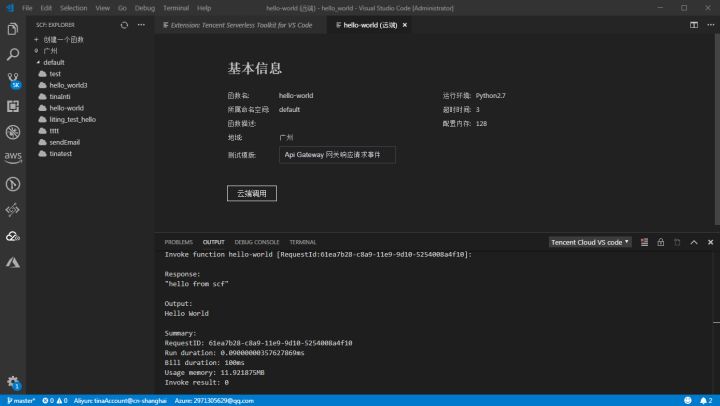Open the Manage settings gear icon
720x406 pixels.
click(13, 382)
